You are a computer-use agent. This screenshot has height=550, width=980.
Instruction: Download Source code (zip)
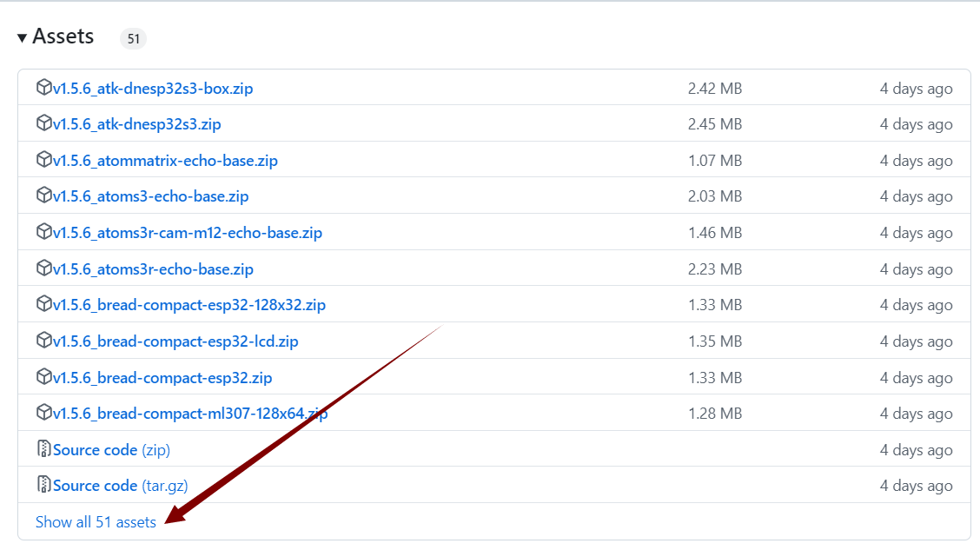(x=112, y=450)
